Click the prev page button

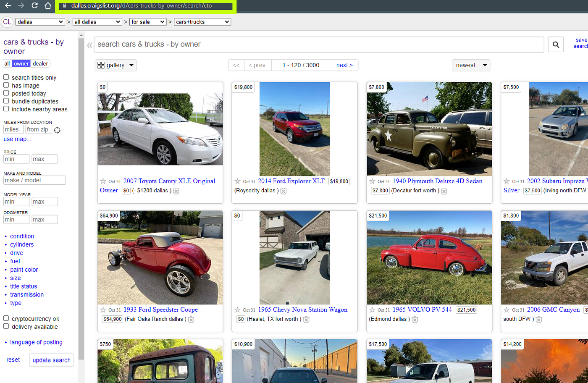[x=257, y=65]
